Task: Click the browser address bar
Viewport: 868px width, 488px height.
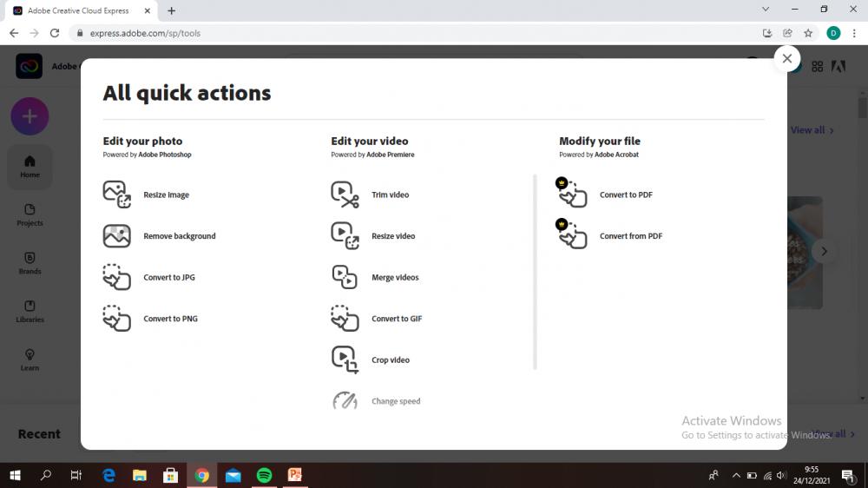Action: 415,33
